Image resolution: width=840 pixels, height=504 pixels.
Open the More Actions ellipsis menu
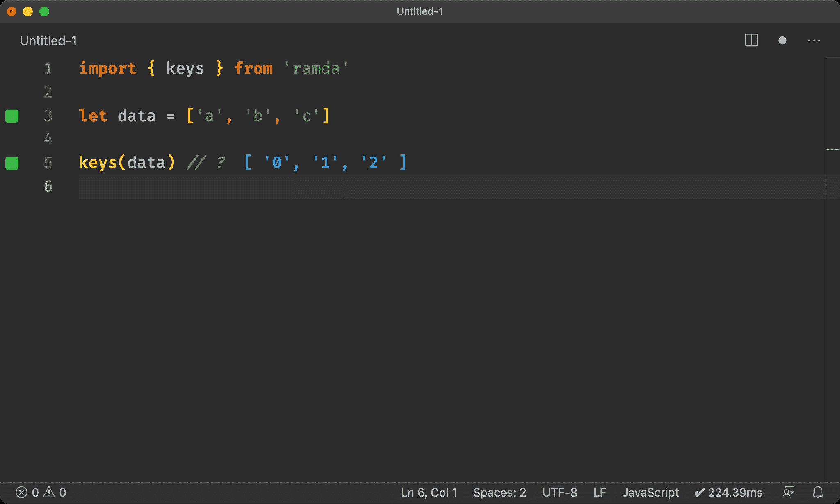tap(814, 41)
